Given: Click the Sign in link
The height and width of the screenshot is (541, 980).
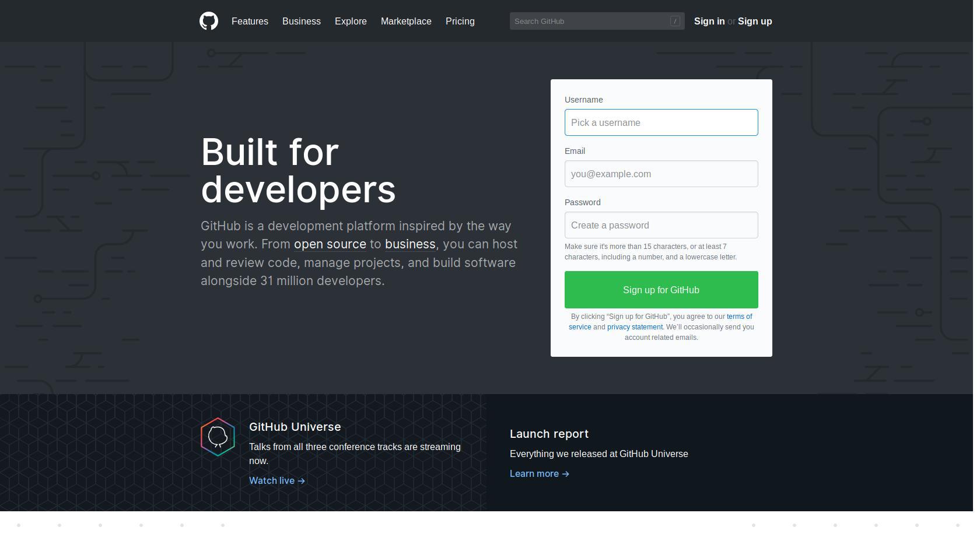Looking at the screenshot, I should [x=709, y=21].
